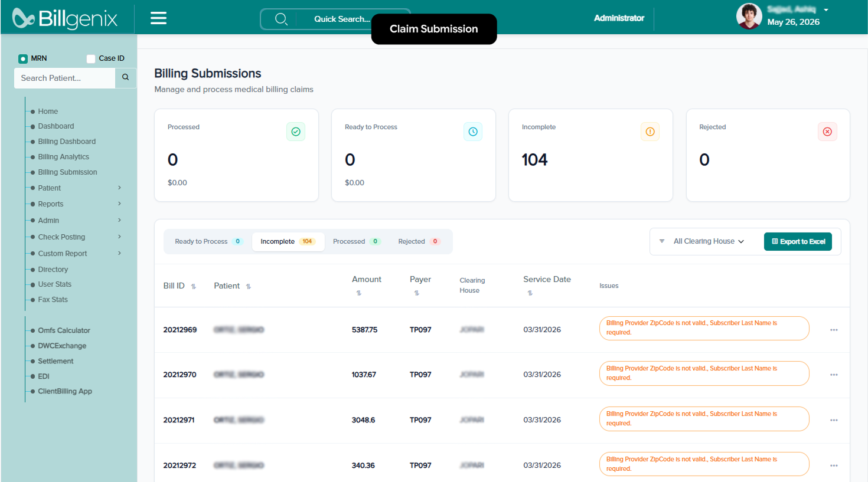The image size is (868, 482).
Task: Click the Export to Excel button
Action: pyautogui.click(x=798, y=241)
